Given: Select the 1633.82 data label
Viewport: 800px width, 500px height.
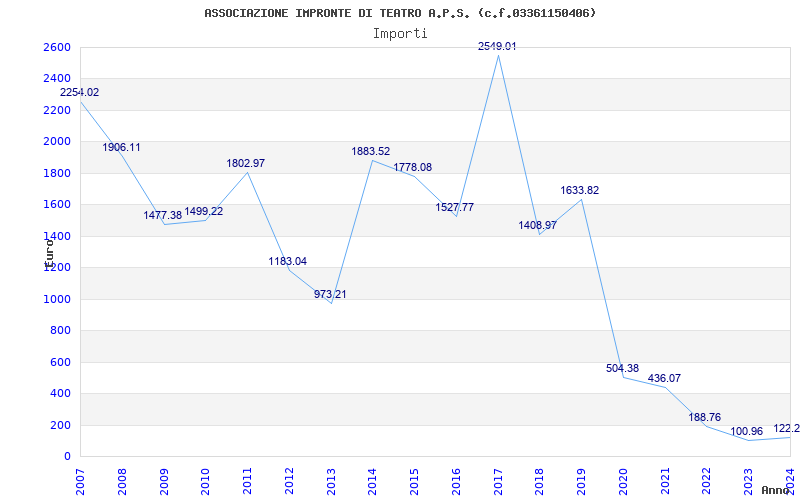Looking at the screenshot, I should point(580,190).
